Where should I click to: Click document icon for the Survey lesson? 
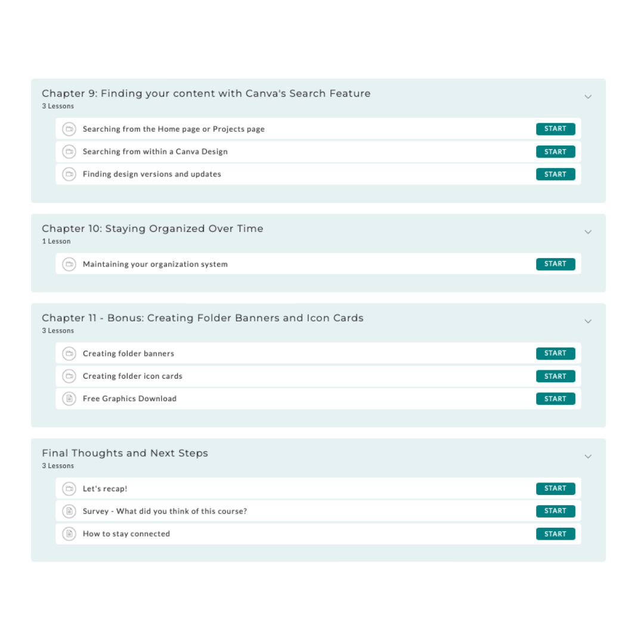[69, 511]
